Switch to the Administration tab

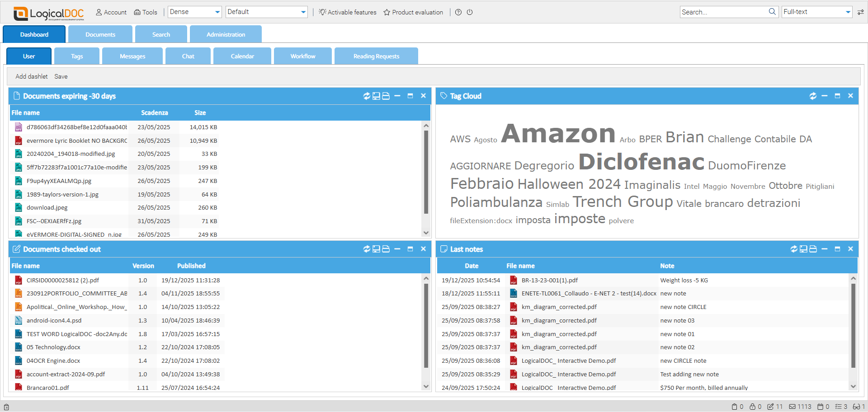click(x=226, y=34)
